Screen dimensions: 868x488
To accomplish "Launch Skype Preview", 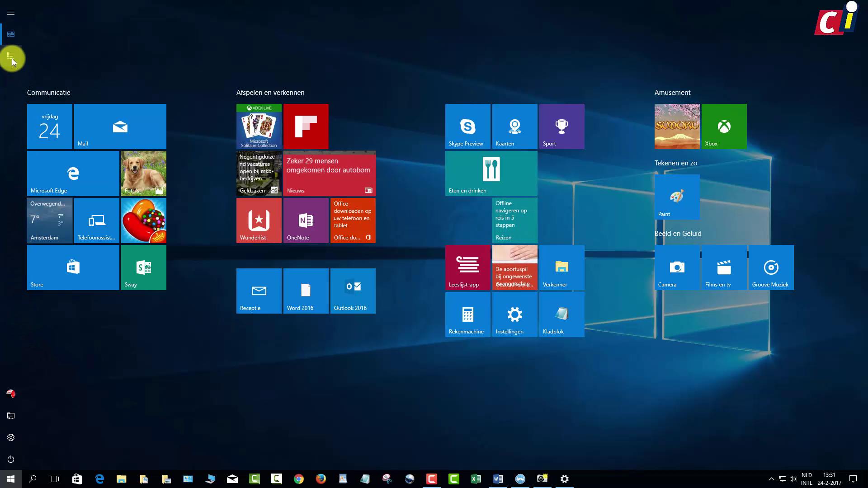I will click(x=467, y=126).
